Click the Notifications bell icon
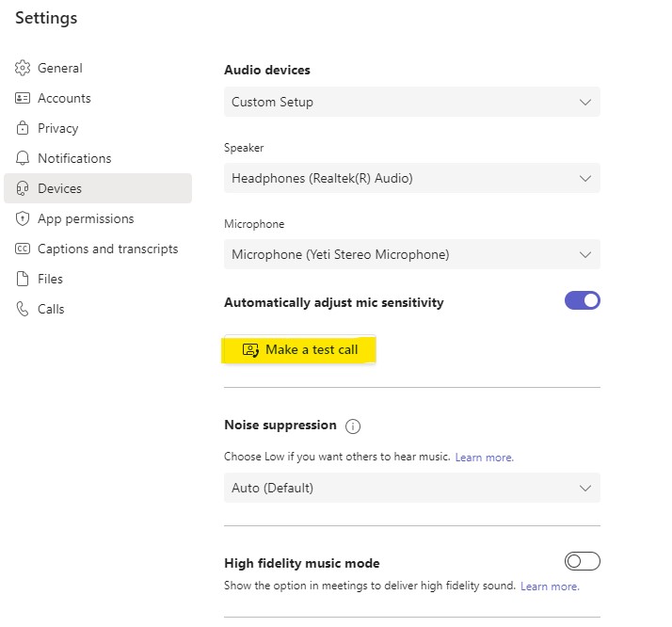Screen dimensions: 672x627 click(23, 158)
